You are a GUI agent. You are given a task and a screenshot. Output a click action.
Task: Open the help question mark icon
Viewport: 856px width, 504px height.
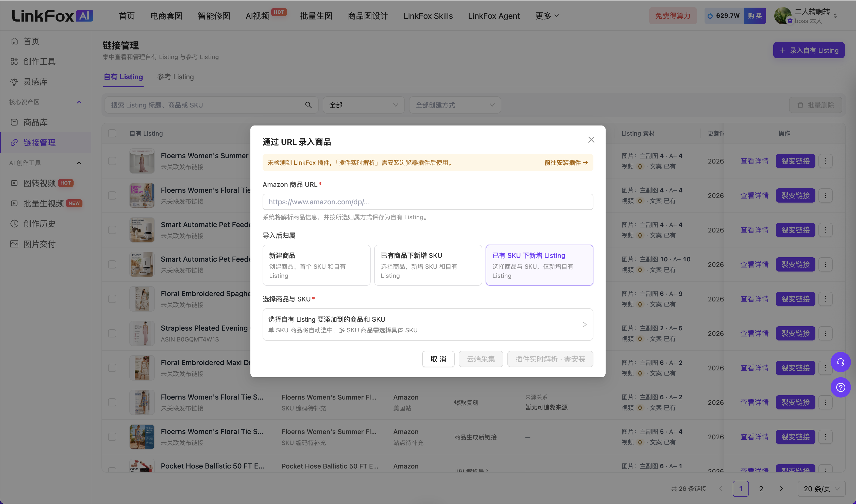pos(840,387)
